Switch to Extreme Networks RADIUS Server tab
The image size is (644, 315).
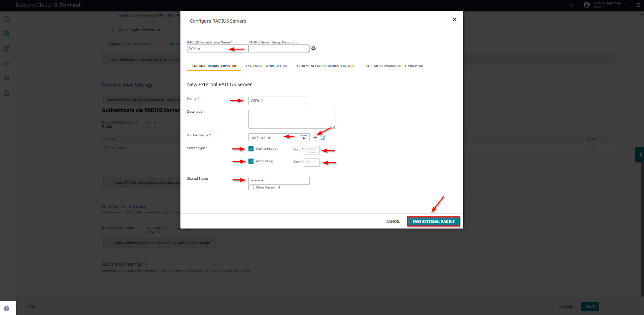click(x=326, y=66)
